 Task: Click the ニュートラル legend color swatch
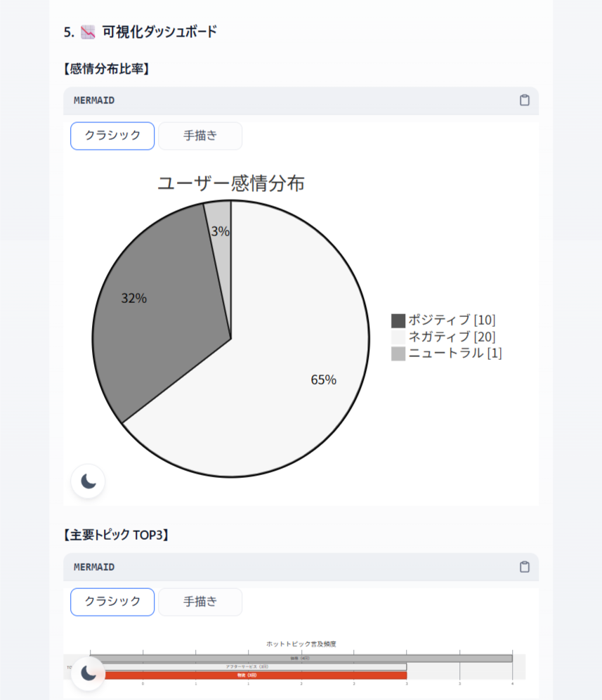click(x=398, y=354)
